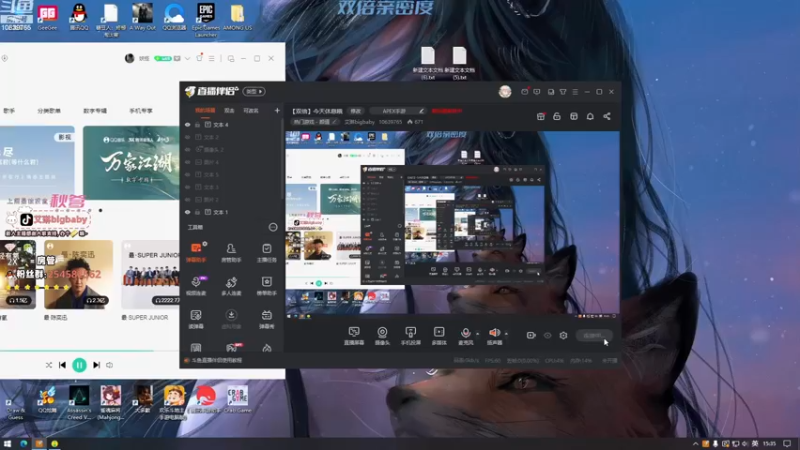
Task: Open the live companion settings gear
Action: coord(563,335)
